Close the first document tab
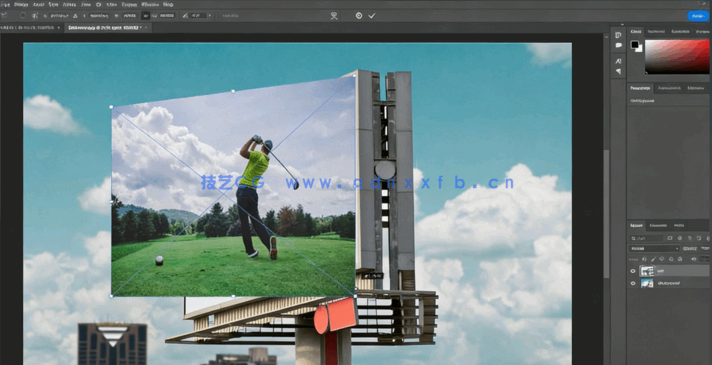Image resolution: width=712 pixels, height=365 pixels. tap(59, 28)
